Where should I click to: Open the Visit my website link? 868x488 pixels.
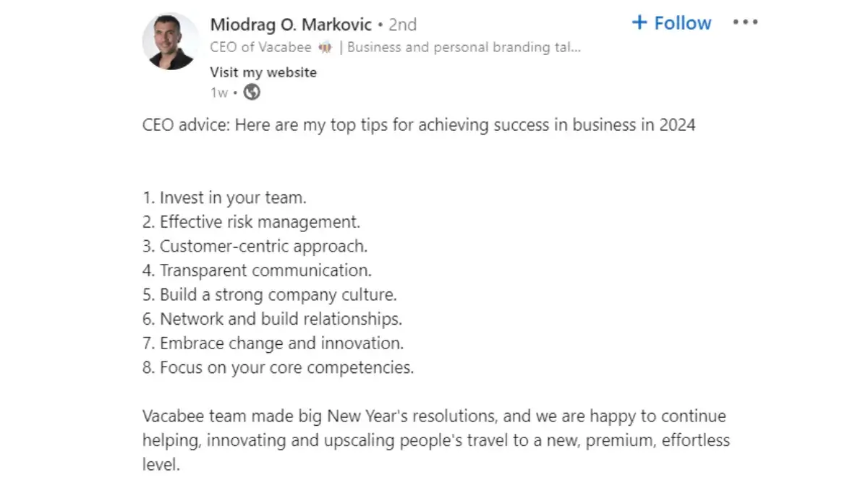click(263, 72)
